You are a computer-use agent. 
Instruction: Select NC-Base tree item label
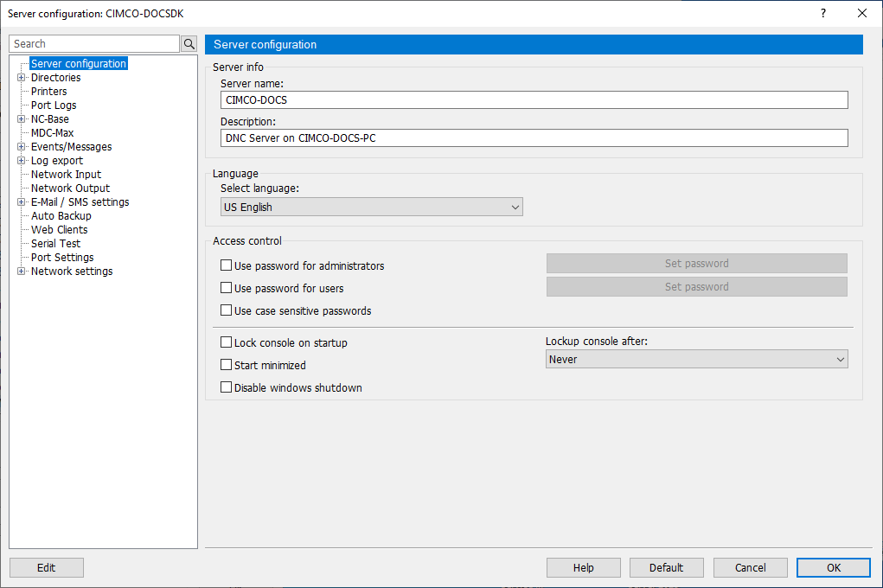pyautogui.click(x=49, y=118)
